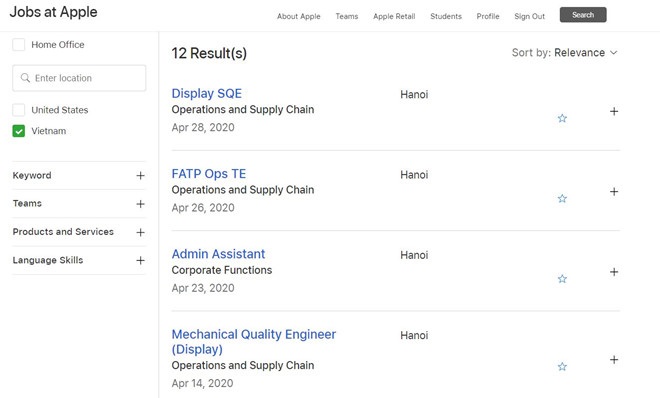Open the Students navigation link

point(446,16)
